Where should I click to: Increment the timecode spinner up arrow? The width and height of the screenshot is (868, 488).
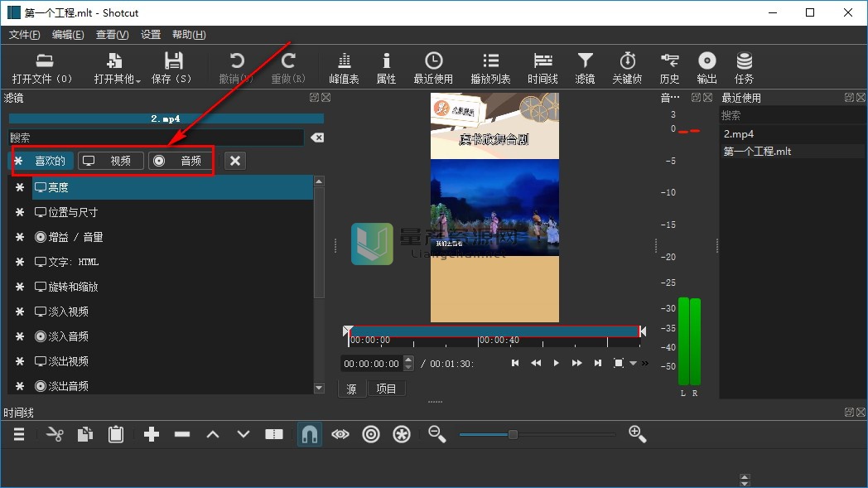coord(408,360)
